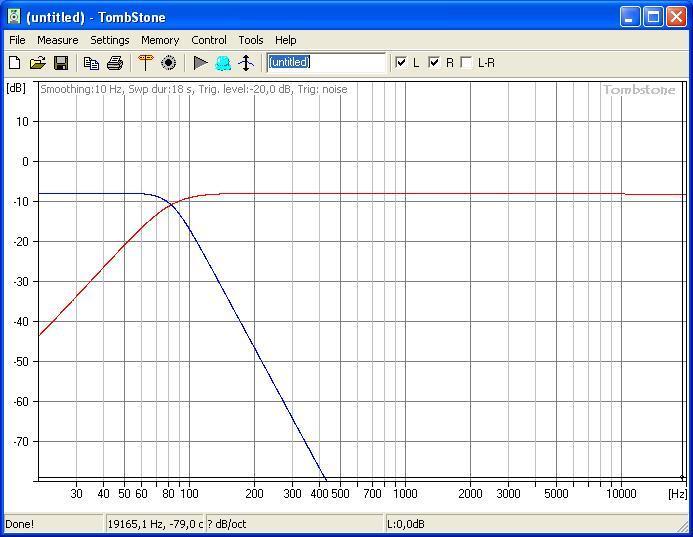Start measurement with the play triangle
The width and height of the screenshot is (693, 537).
(201, 63)
